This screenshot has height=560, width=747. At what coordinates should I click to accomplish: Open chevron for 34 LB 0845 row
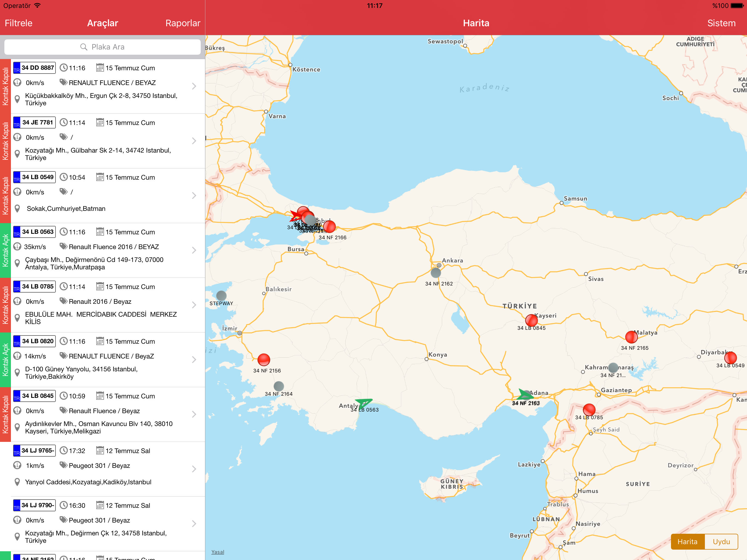(x=194, y=415)
